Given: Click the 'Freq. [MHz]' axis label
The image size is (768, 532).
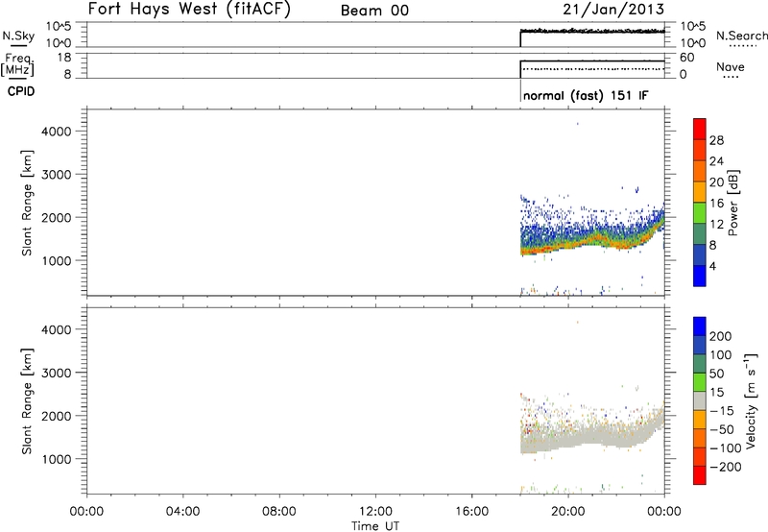Looking at the screenshot, I should pyautogui.click(x=18, y=64).
